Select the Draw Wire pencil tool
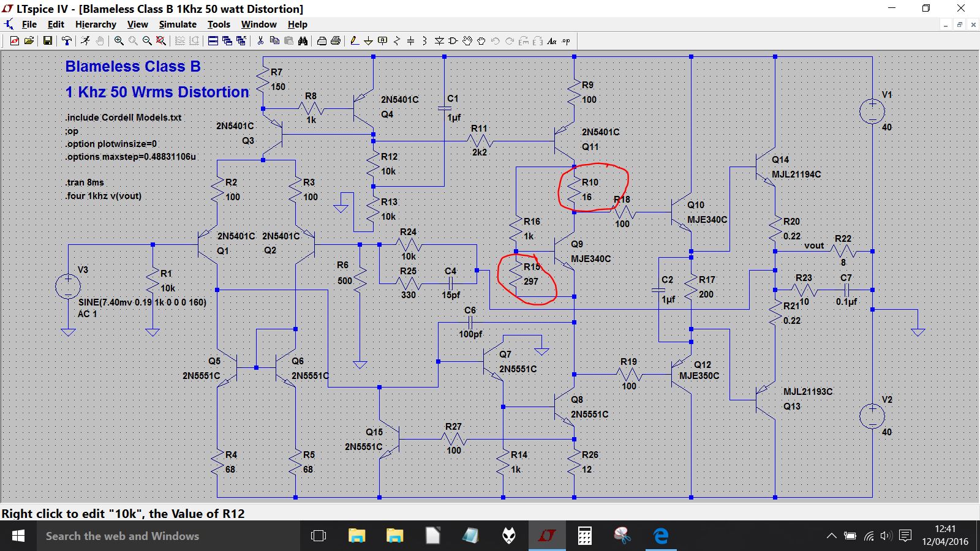The height and width of the screenshot is (551, 980). pyautogui.click(x=354, y=41)
